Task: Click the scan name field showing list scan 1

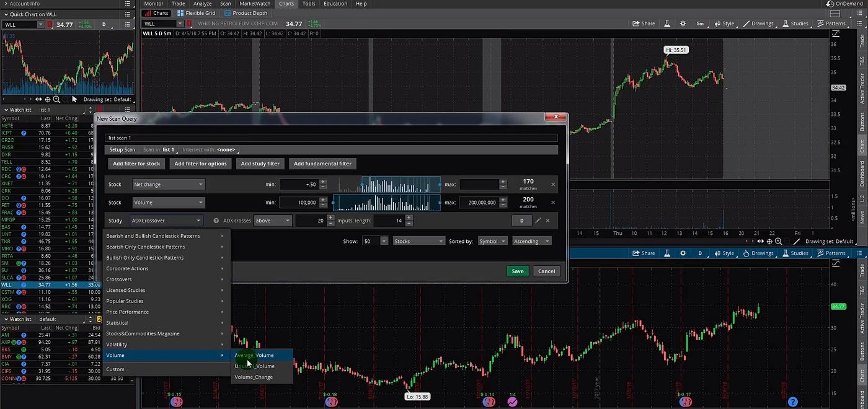Action: (329, 138)
